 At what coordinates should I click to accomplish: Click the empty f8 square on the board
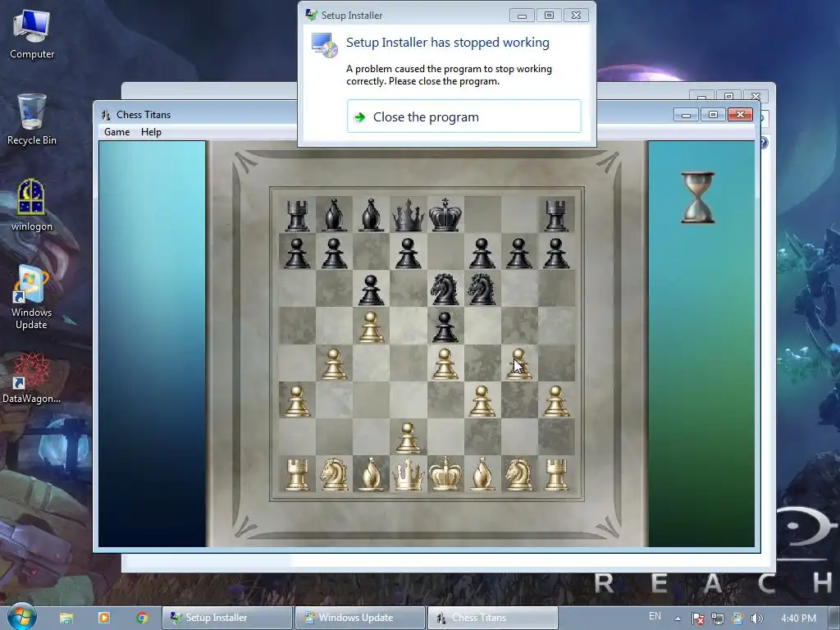(482, 214)
